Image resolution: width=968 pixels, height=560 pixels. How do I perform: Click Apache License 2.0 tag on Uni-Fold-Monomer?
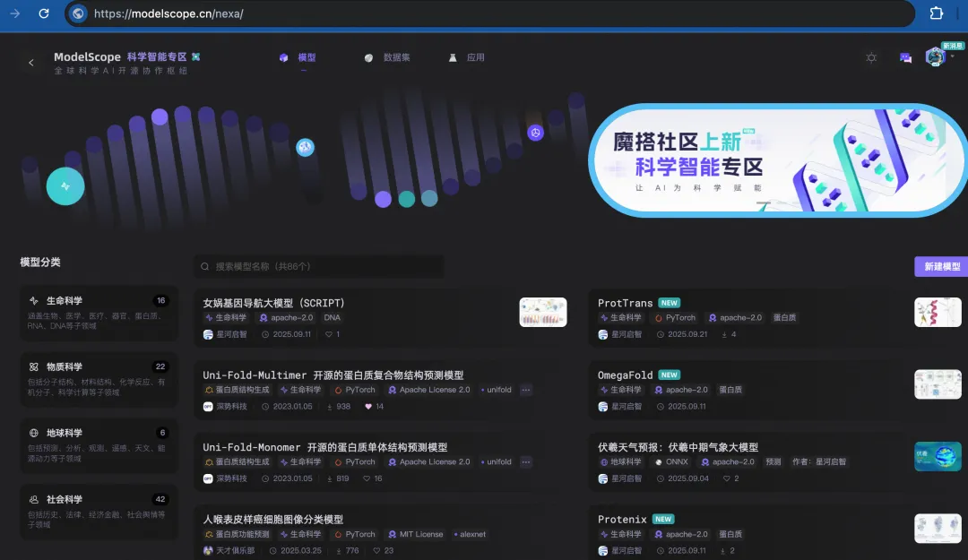point(429,462)
